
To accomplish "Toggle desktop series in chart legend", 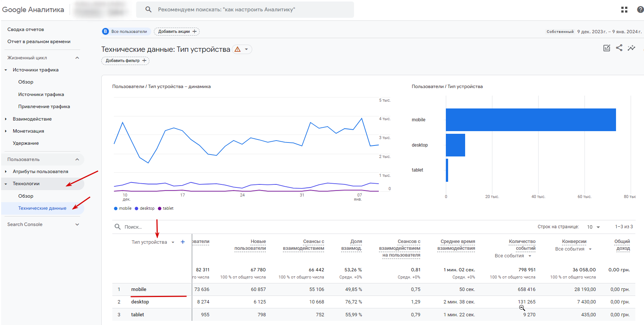I will point(145,209).
